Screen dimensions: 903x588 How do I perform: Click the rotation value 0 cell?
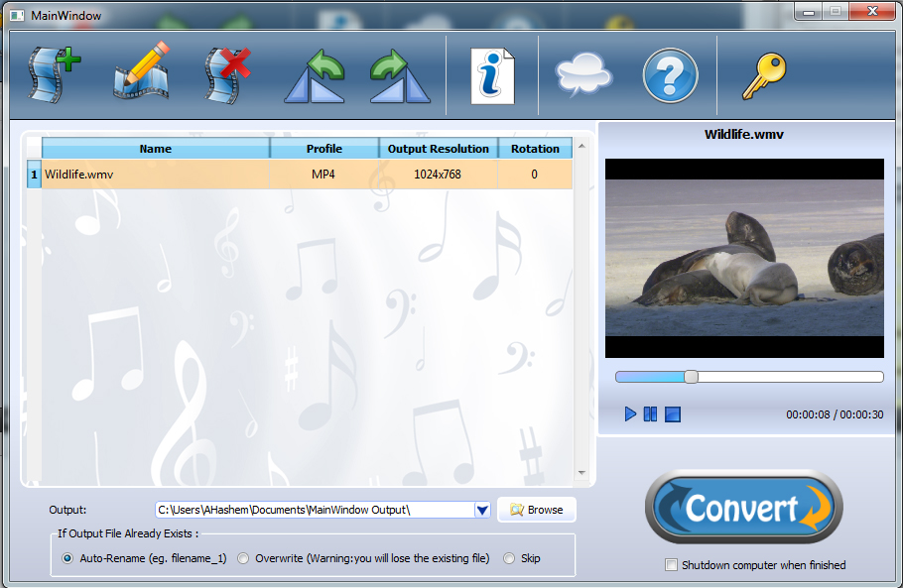535,175
